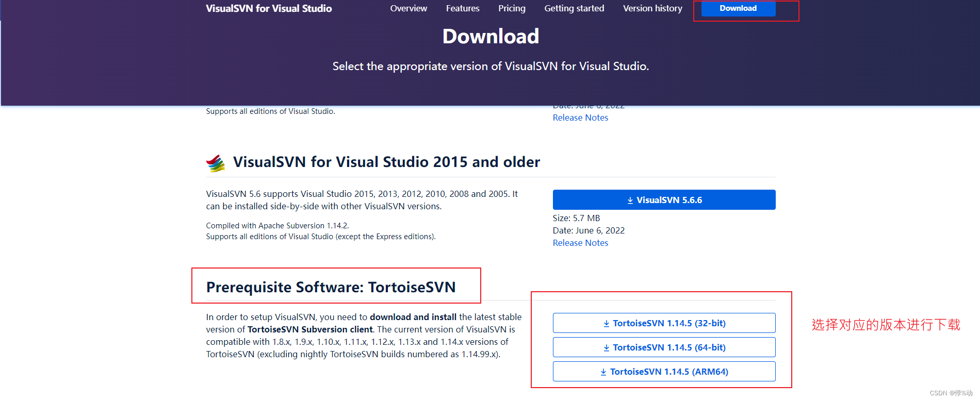Click the blue Download button in header
980x401 pixels.
[738, 8]
